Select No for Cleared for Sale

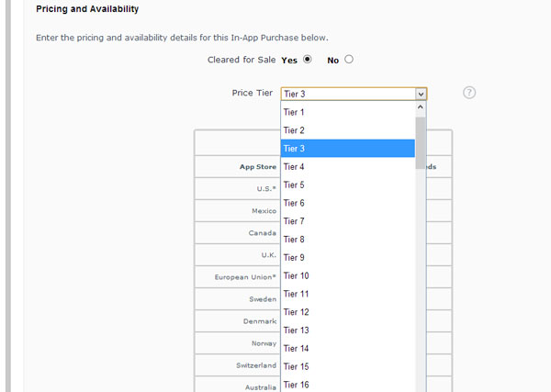tap(349, 60)
